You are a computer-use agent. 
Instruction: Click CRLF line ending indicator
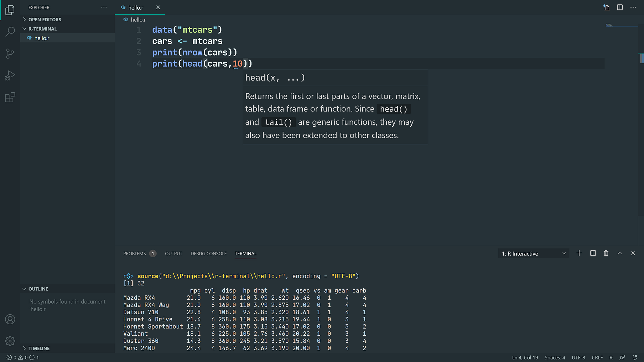point(597,357)
